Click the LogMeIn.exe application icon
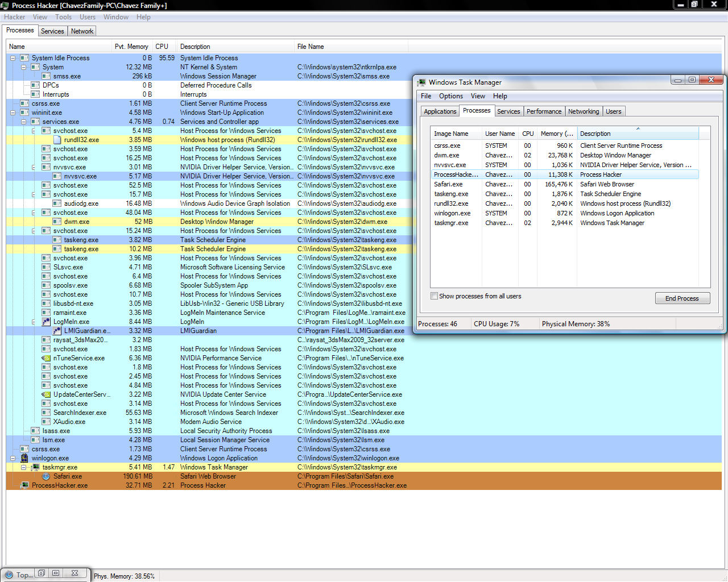728x582 pixels. click(46, 322)
